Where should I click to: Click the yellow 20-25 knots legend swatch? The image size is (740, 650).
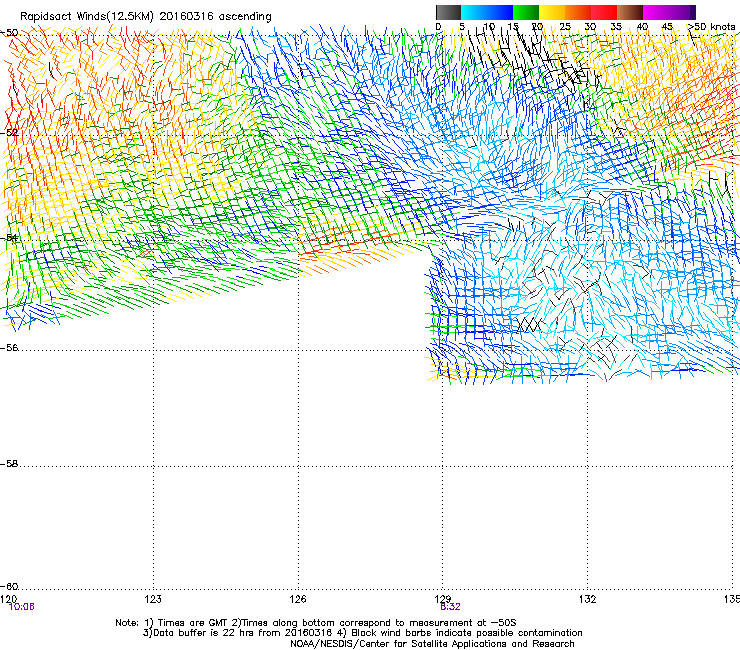552,12
